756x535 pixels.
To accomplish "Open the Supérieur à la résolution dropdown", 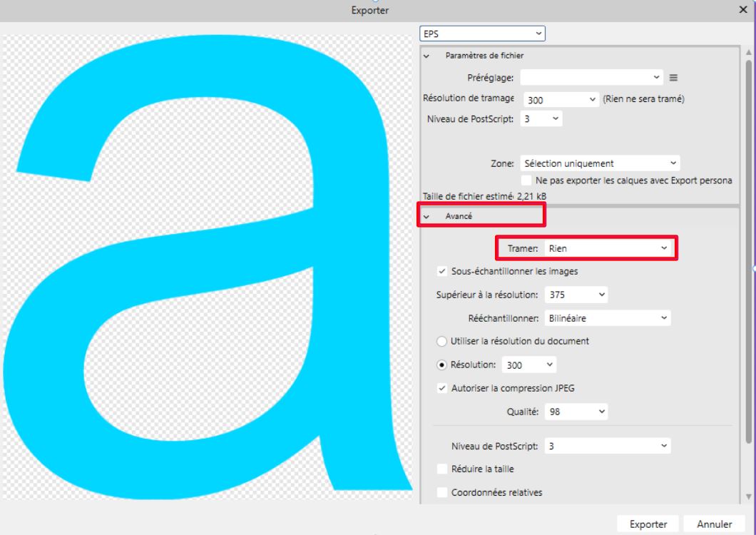I will pyautogui.click(x=576, y=295).
